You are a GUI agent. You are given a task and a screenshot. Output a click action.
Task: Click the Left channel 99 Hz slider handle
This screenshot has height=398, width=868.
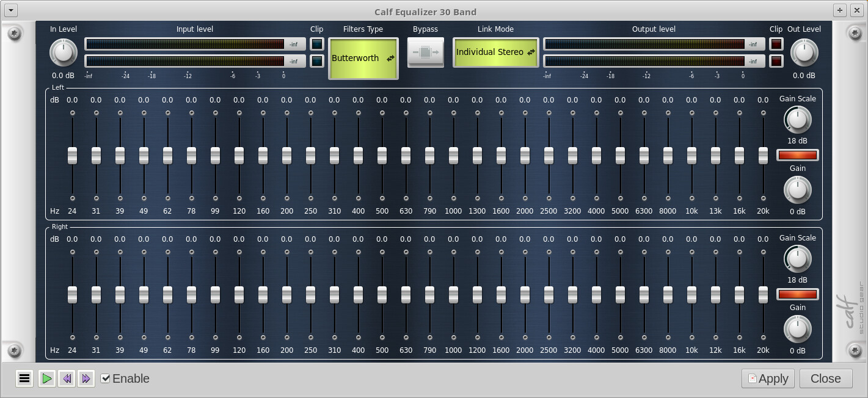pyautogui.click(x=215, y=156)
